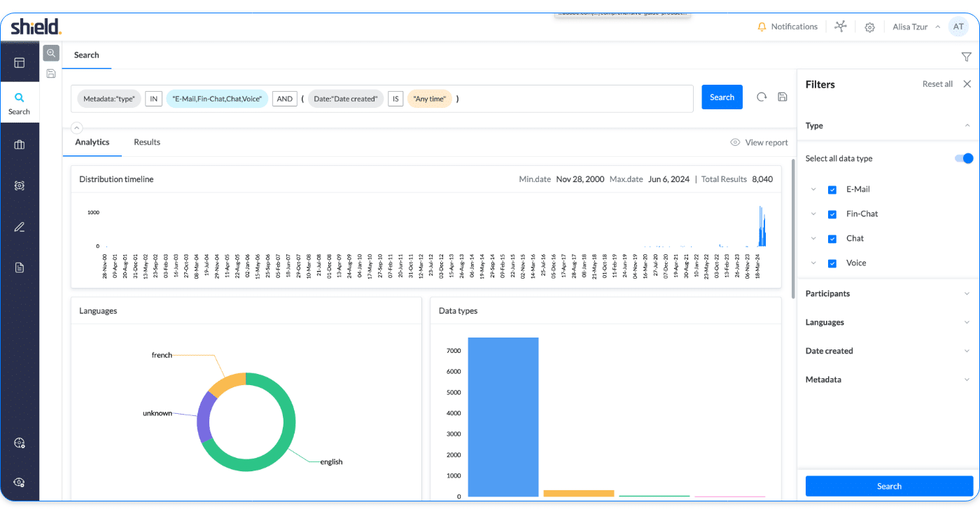Open the Alisa Tzur user menu
980x514 pixels.
click(916, 27)
